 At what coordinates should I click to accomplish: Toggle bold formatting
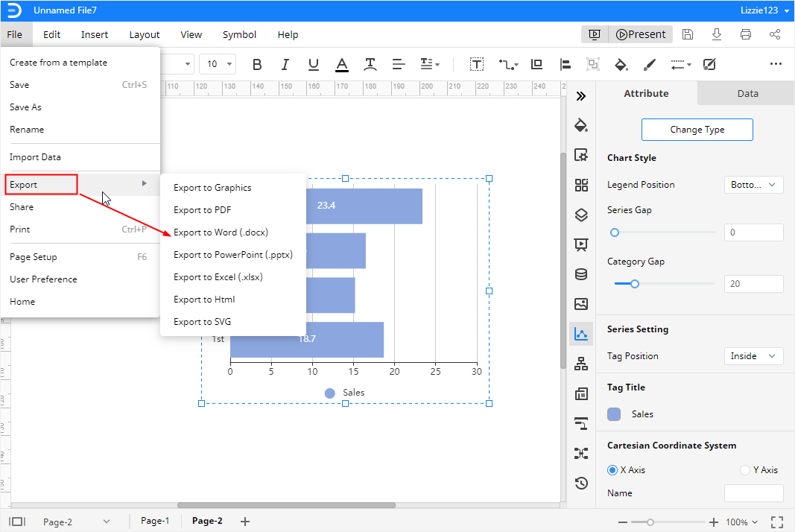[257, 64]
